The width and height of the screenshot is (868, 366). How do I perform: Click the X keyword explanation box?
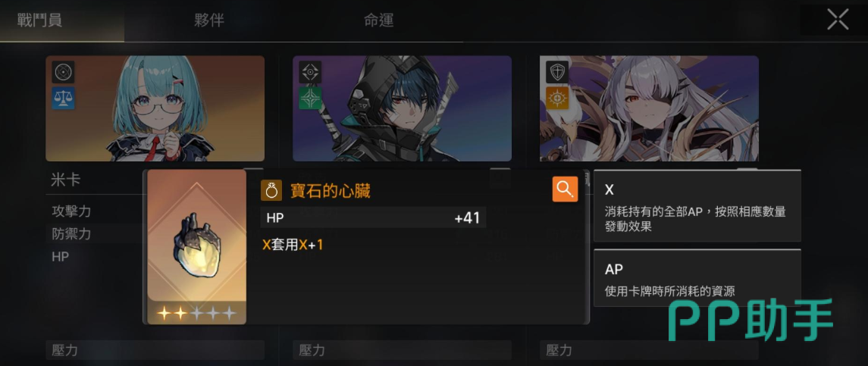[697, 206]
